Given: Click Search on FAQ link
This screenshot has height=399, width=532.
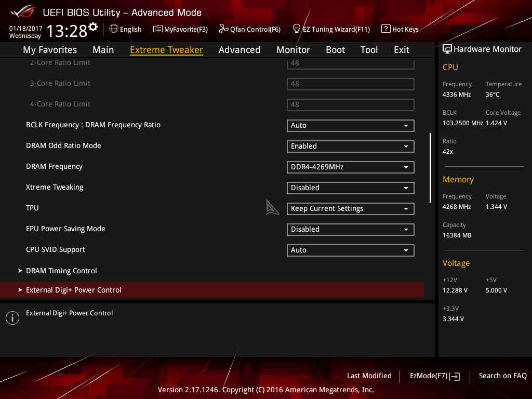Looking at the screenshot, I should 502,376.
